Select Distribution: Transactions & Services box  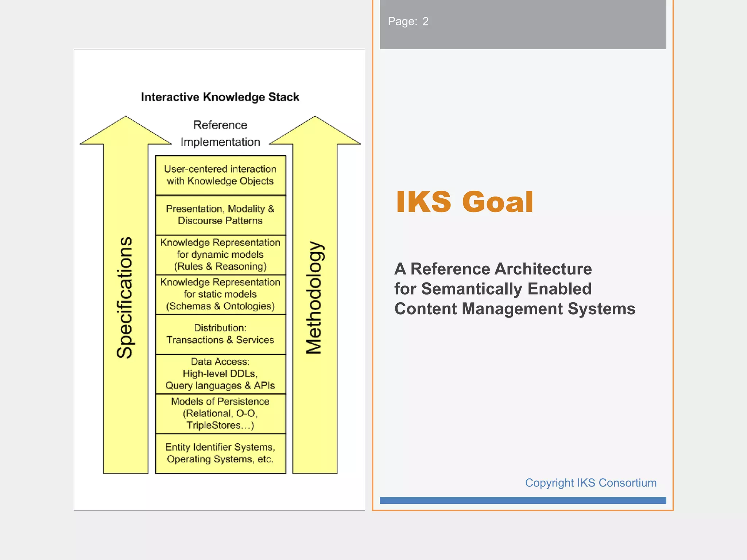tap(220, 334)
